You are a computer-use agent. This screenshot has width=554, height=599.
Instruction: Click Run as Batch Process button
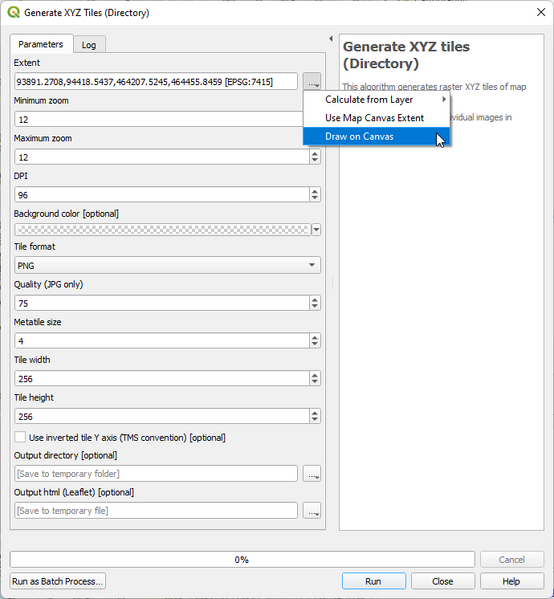[57, 581]
